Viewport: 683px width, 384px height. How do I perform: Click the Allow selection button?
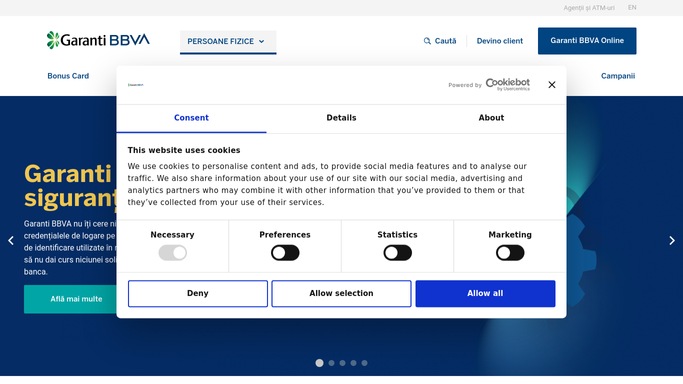tap(342, 293)
